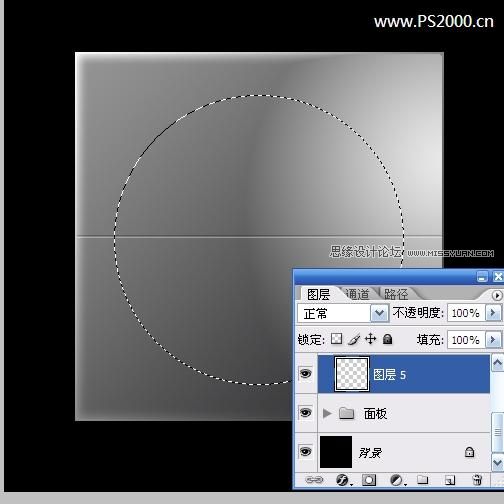This screenshot has height=504, width=504.
Task: Lock layer position icon
Action: coord(371,339)
